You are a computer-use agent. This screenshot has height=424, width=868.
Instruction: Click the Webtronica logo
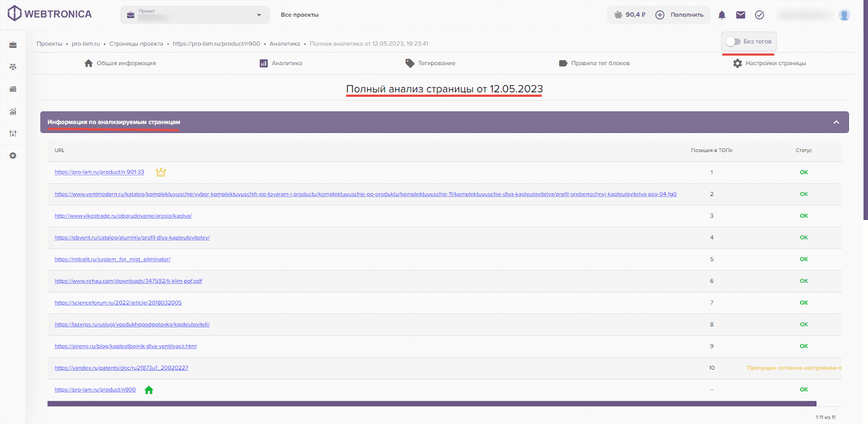pos(49,14)
